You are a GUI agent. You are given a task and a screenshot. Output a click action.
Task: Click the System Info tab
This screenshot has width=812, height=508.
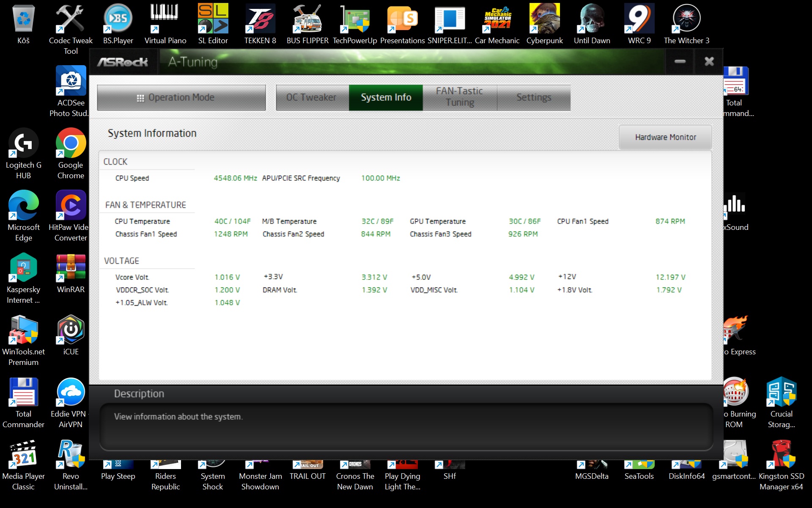point(386,97)
